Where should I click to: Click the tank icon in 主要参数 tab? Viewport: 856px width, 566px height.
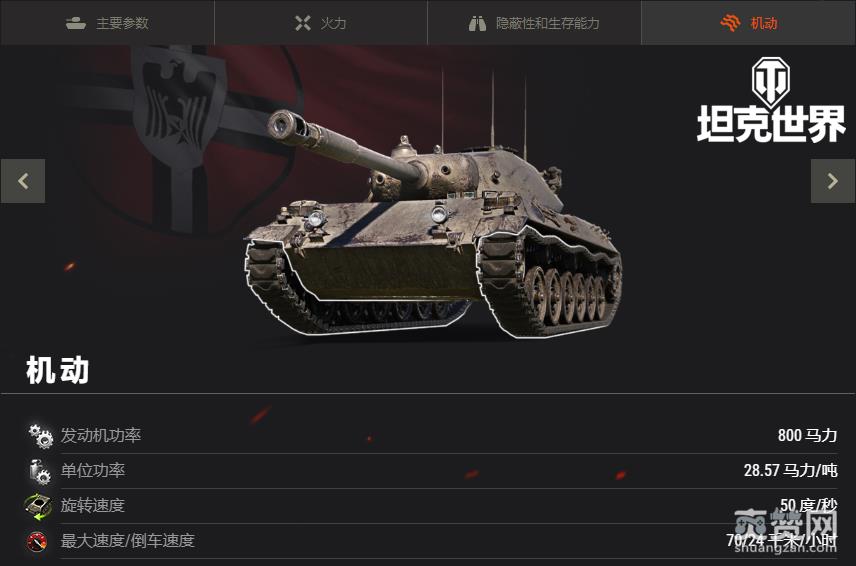[x=76, y=23]
